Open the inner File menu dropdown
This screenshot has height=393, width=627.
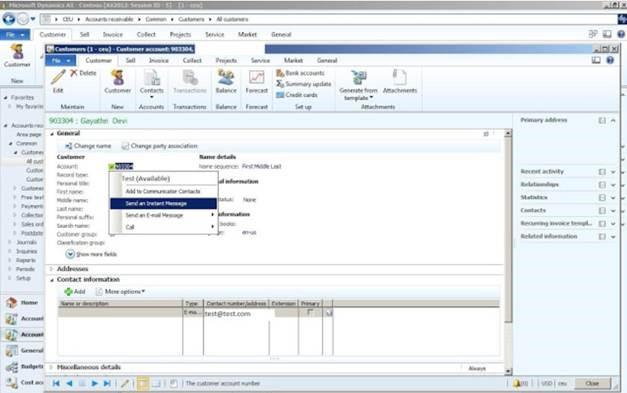(60, 60)
